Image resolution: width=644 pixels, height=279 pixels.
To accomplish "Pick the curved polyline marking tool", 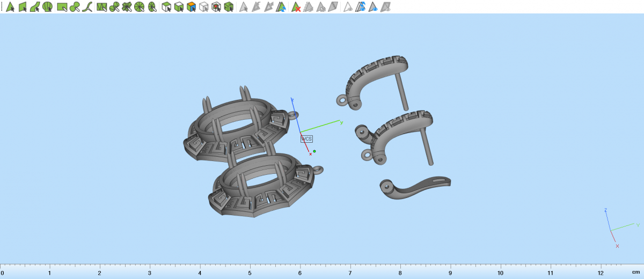I will pyautogui.click(x=87, y=7).
